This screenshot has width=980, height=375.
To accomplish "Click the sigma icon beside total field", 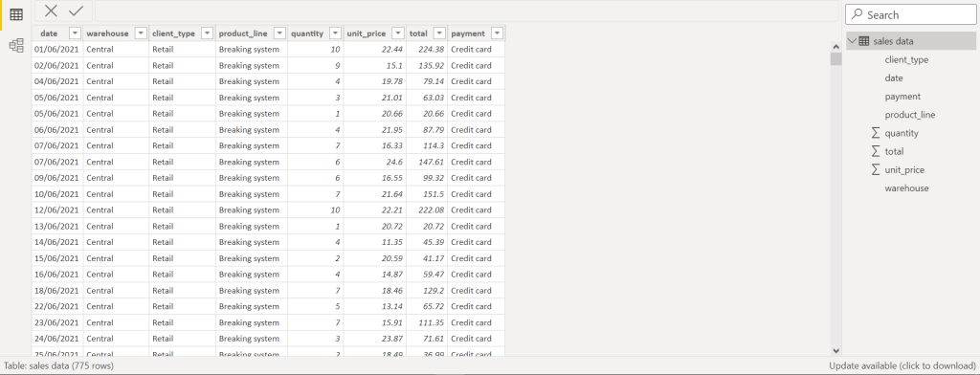I will [x=876, y=151].
